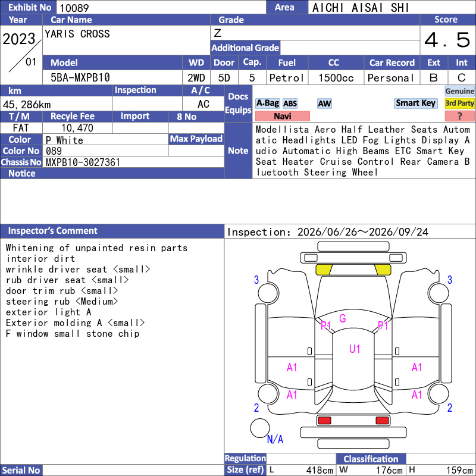This screenshot has width=476, height=476.
Task: Click the car name YARIS CROSS
Action: [x=77, y=34]
